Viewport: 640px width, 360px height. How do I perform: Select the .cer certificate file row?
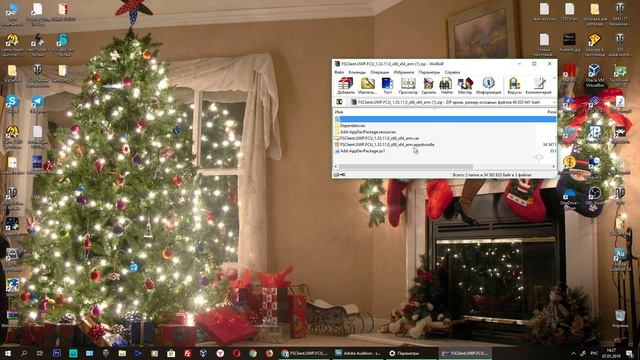pos(445,138)
